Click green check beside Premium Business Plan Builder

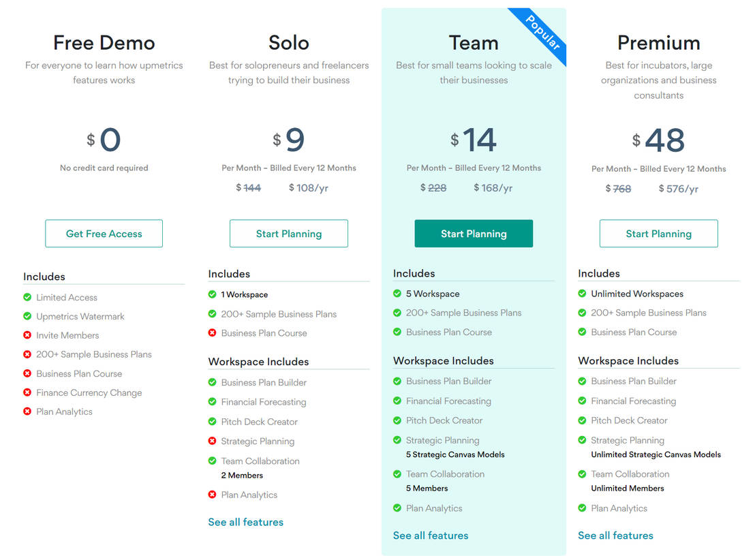point(582,381)
